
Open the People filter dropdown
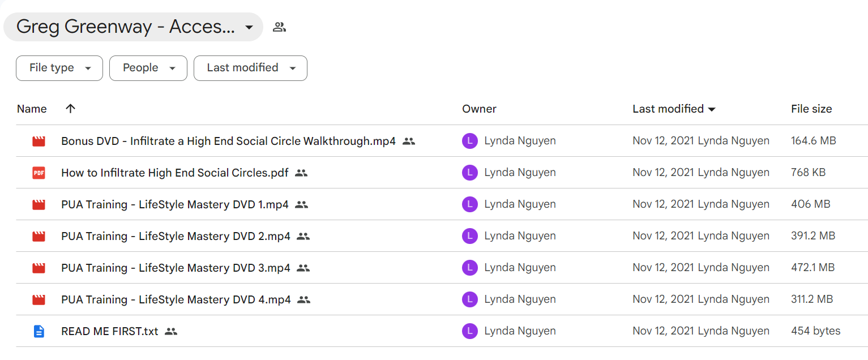(x=148, y=68)
